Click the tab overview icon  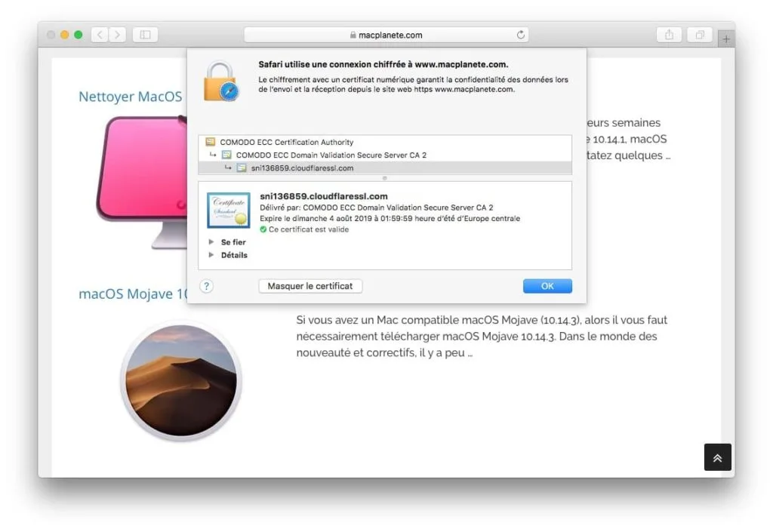699,34
